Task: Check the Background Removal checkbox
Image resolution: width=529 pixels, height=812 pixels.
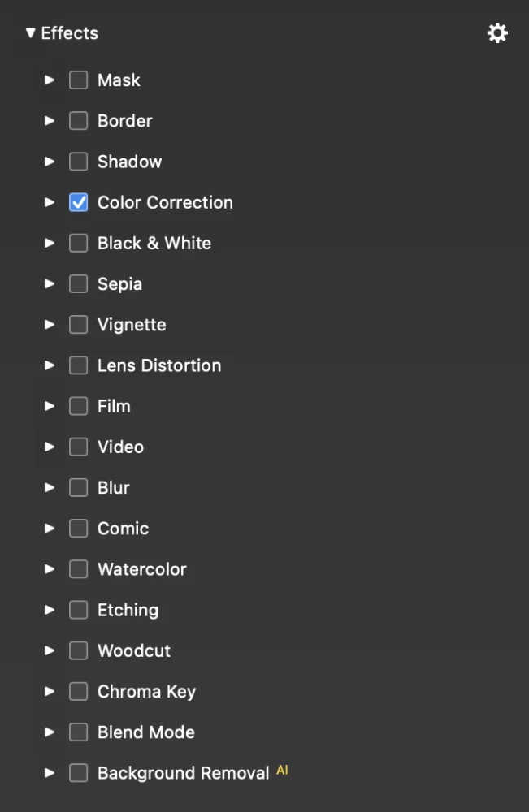Action: point(78,773)
